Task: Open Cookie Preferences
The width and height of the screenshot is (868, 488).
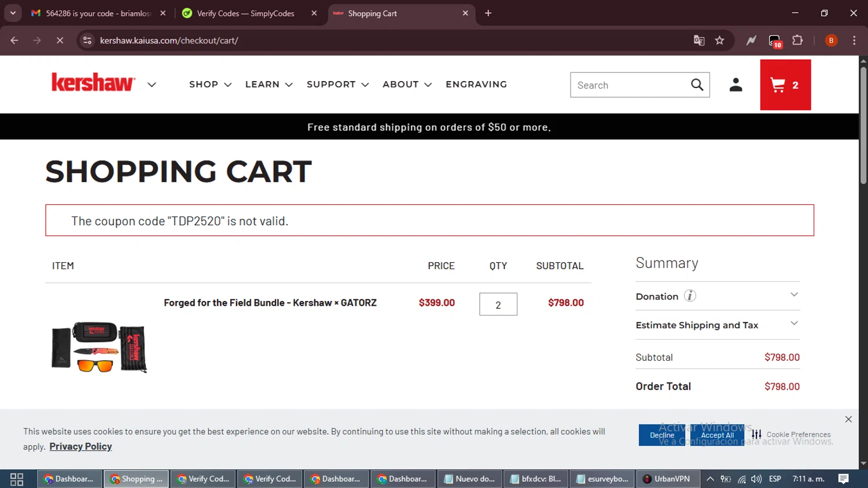Action: [x=799, y=435]
